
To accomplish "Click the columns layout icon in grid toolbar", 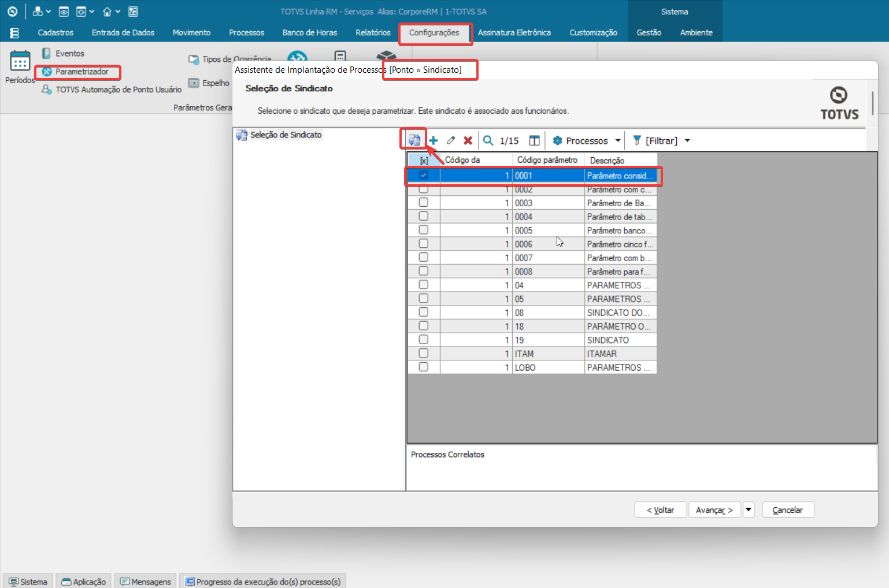I will [535, 140].
